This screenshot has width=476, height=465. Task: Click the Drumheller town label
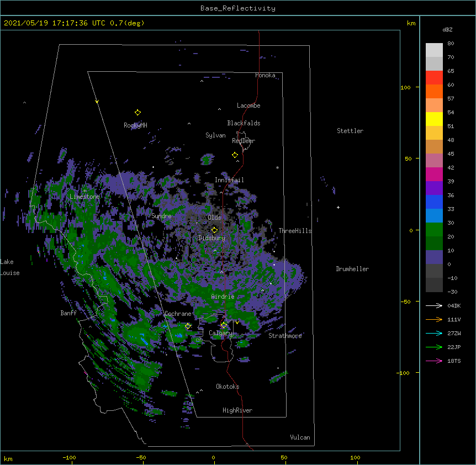pos(352,269)
